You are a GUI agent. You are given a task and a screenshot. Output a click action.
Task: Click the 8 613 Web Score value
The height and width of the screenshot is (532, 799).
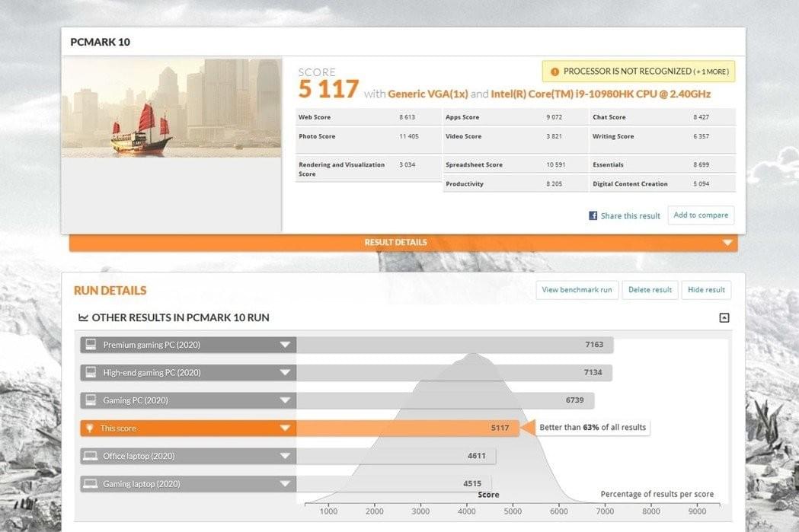[x=407, y=117]
